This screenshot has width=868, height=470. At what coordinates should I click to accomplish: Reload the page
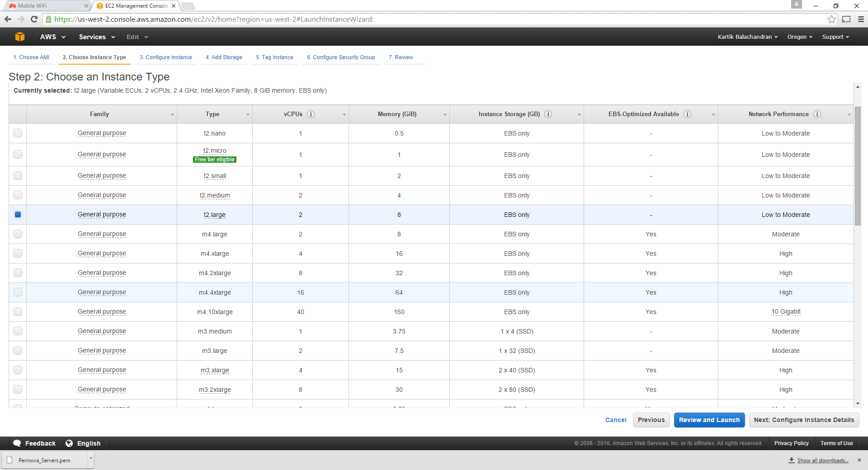point(34,19)
